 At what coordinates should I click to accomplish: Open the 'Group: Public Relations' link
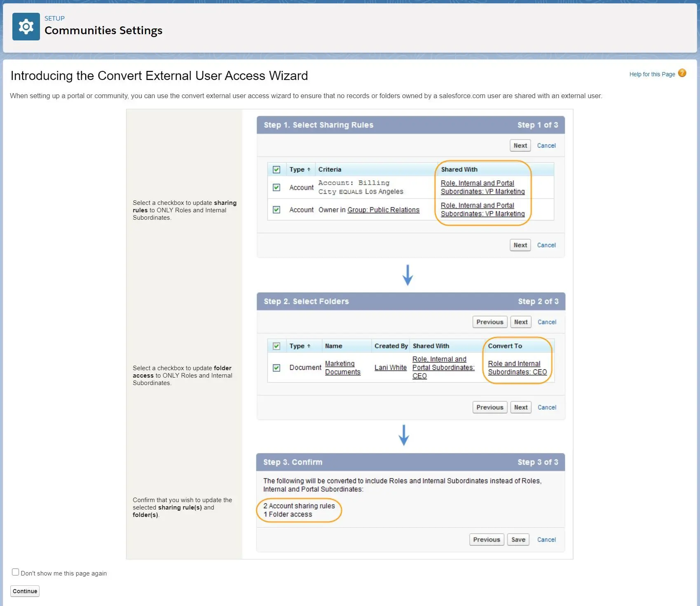(x=383, y=210)
